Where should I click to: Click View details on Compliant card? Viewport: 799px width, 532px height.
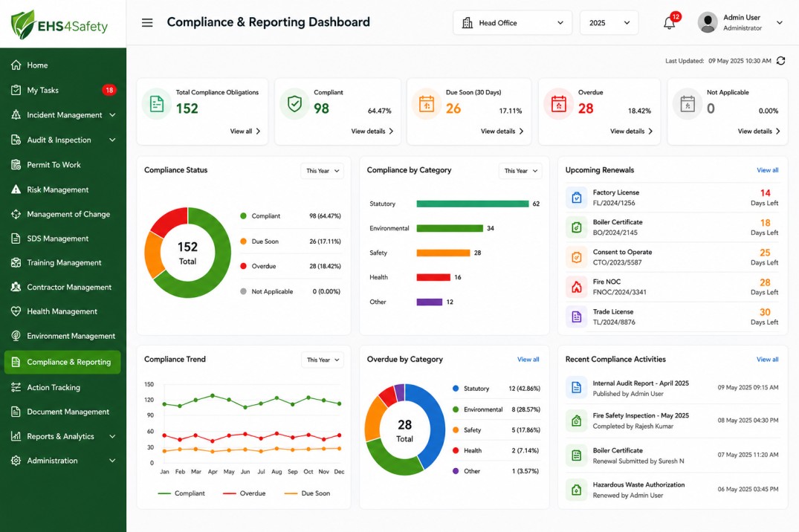[372, 131]
